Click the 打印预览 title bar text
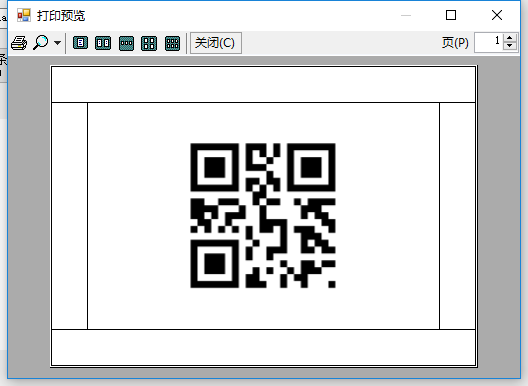 pos(61,16)
